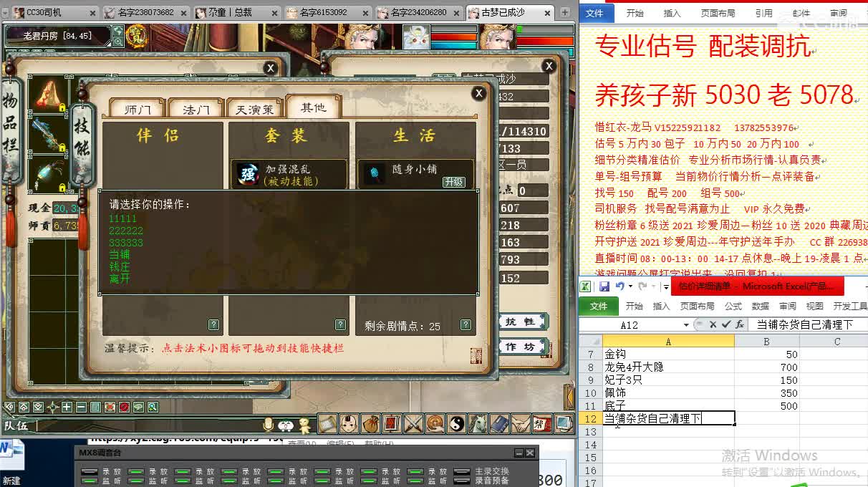The height and width of the screenshot is (487, 868).
Task: Open the Excel 数据 ribbon tab
Action: (x=760, y=306)
